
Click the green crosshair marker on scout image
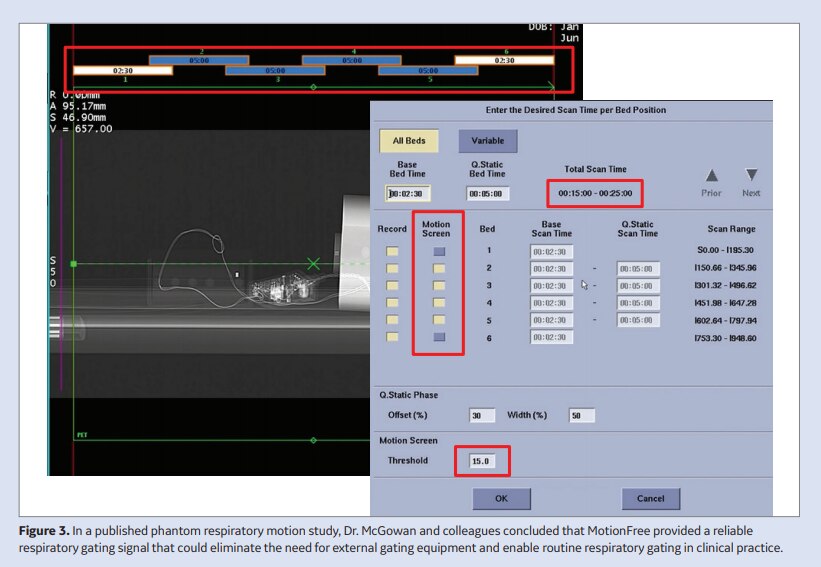coord(314,264)
